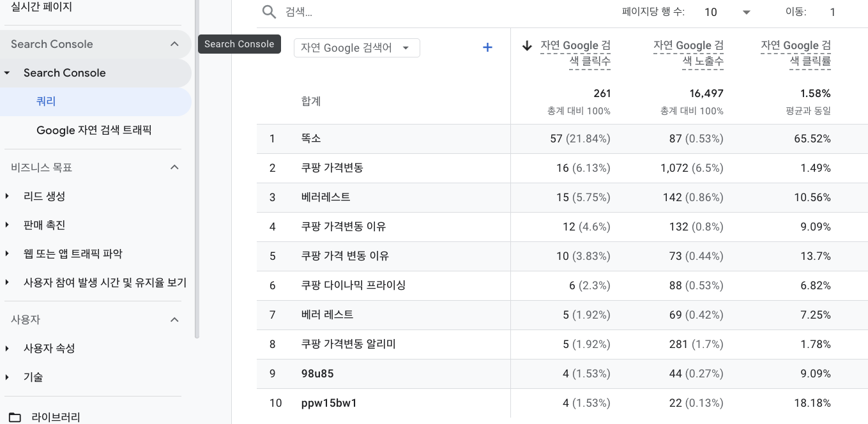Click the sort arrow on organic clicks column
868x424 pixels.
(527, 45)
